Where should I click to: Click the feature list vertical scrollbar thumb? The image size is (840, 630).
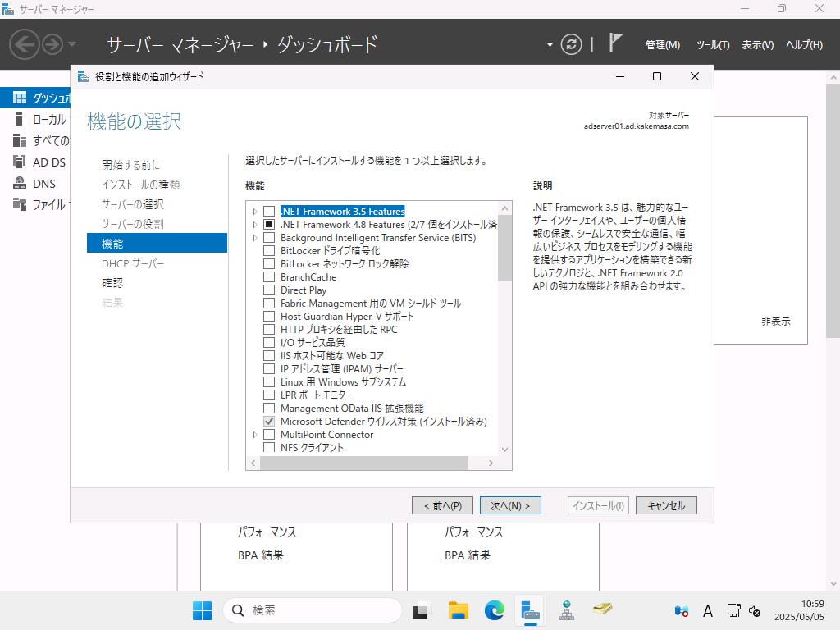(504, 248)
